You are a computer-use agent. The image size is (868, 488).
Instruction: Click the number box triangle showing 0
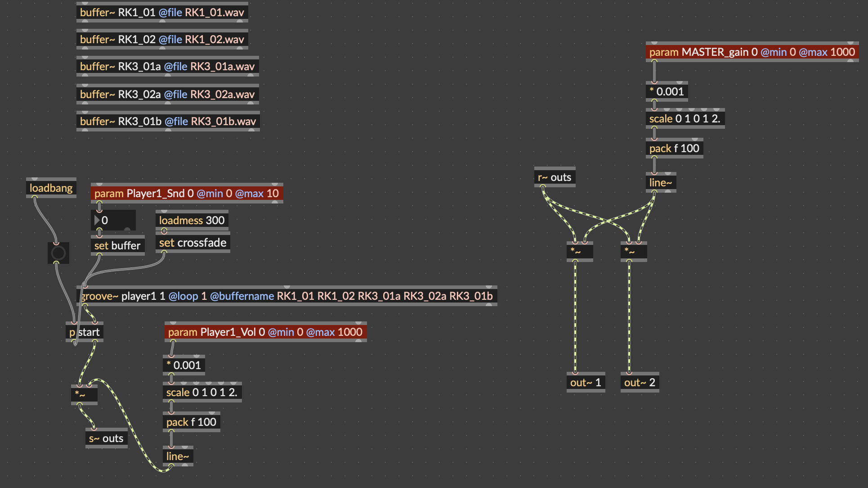pyautogui.click(x=97, y=220)
